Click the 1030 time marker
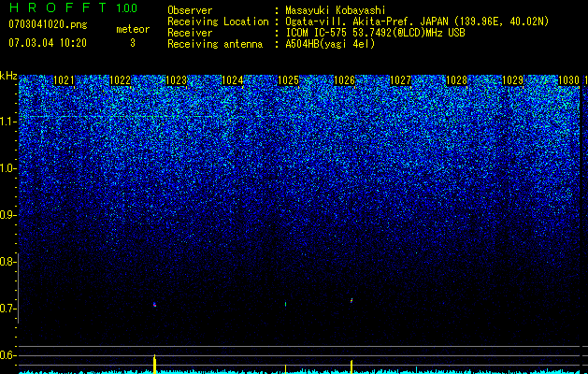Screen dimensions: 588x374 click(569, 80)
